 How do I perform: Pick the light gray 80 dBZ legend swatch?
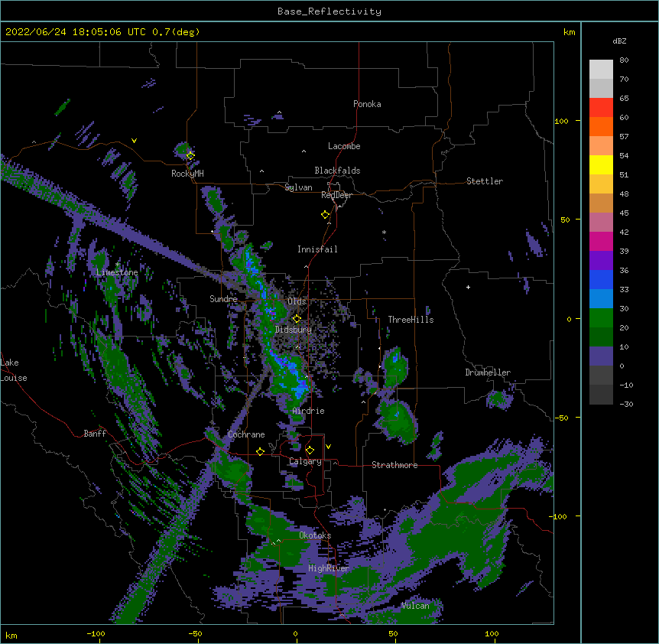click(x=601, y=69)
